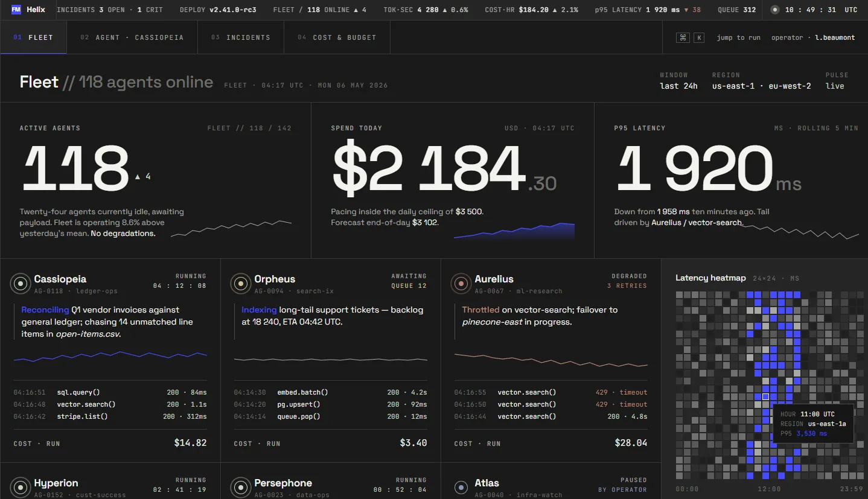The width and height of the screenshot is (868, 499).
Task: Click Cassiopeia agent status ring icon
Action: coord(20,283)
